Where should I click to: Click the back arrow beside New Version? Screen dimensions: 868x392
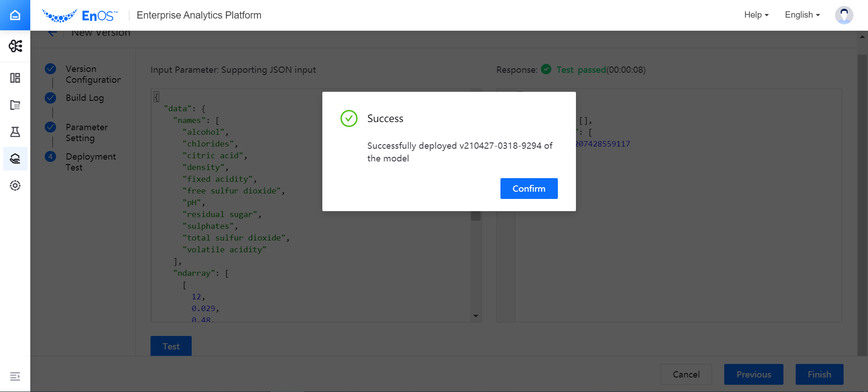coord(52,33)
